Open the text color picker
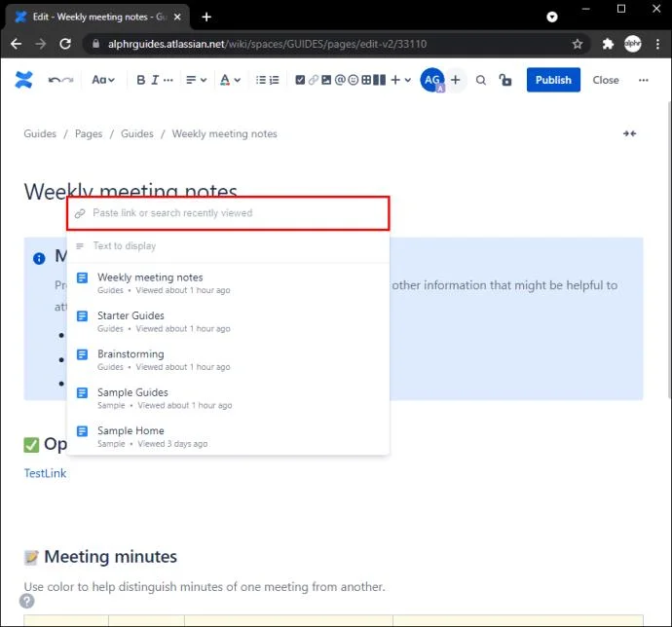 click(x=229, y=80)
